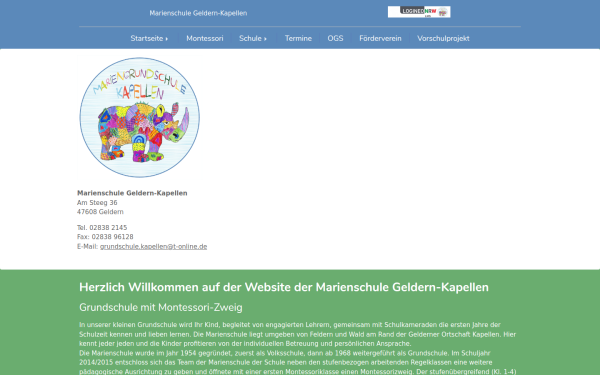The width and height of the screenshot is (600, 375).
Task: Open the Förderverein page
Action: (x=380, y=38)
